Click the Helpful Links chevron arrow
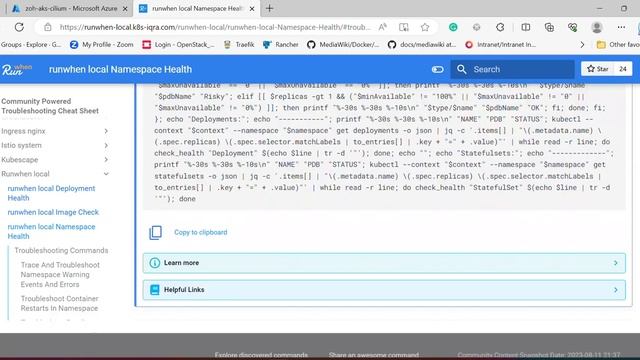This screenshot has height=360, width=640. point(616,290)
